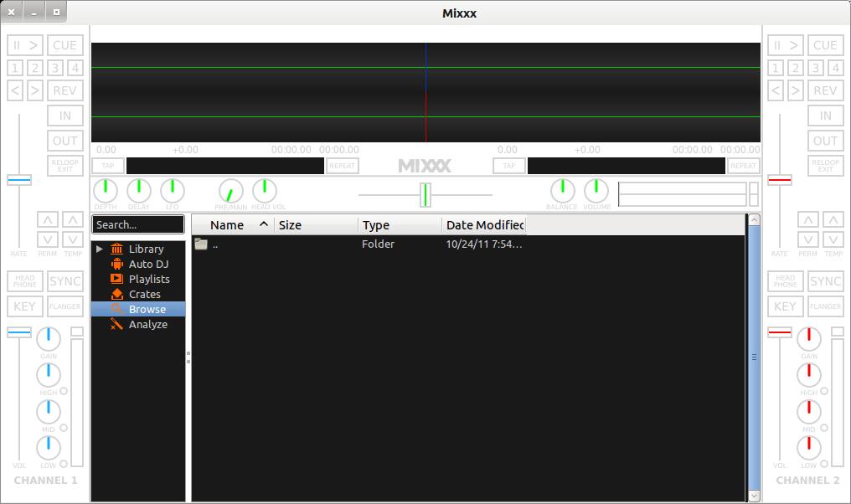The width and height of the screenshot is (851, 504).
Task: Select hotcue 1 on Channel 1
Action: pos(15,68)
